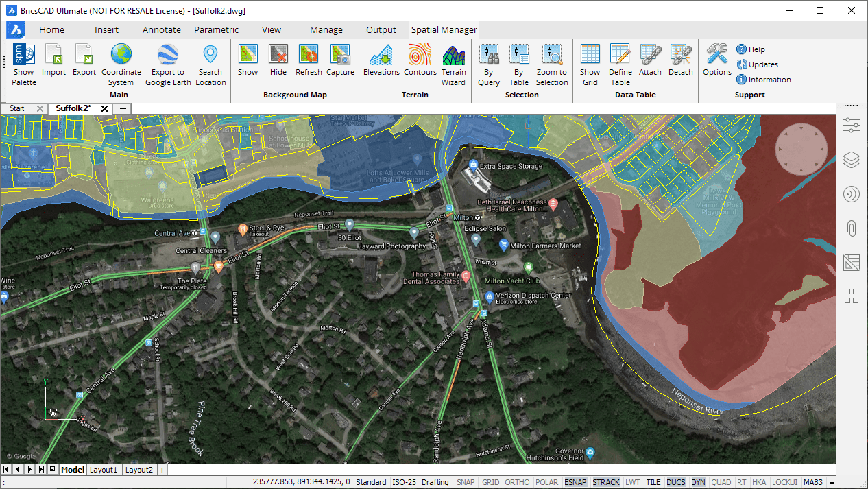Open the MA83 coordinate system field

[813, 482]
